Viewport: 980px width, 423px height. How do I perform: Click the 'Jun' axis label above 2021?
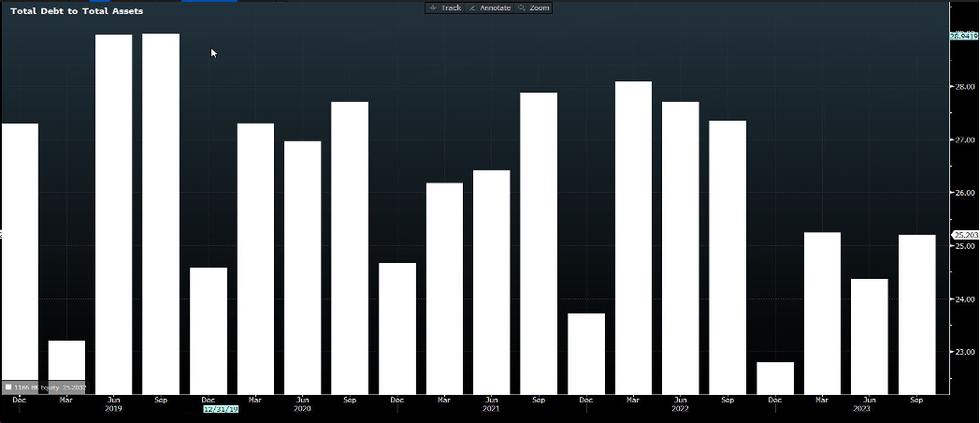pos(491,400)
